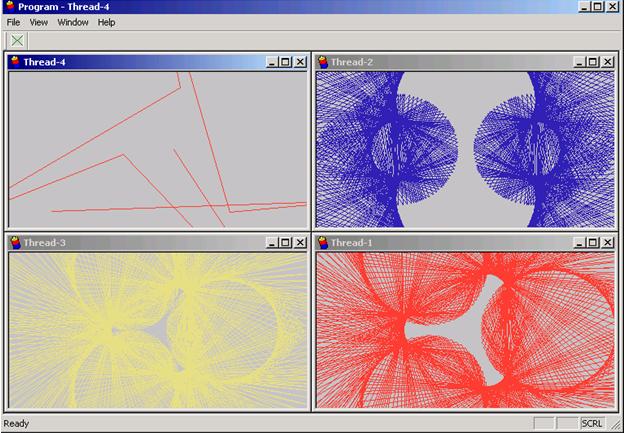Click the Thread-3 window's title bar icon
The width and height of the screenshot is (625, 433).
pos(16,242)
